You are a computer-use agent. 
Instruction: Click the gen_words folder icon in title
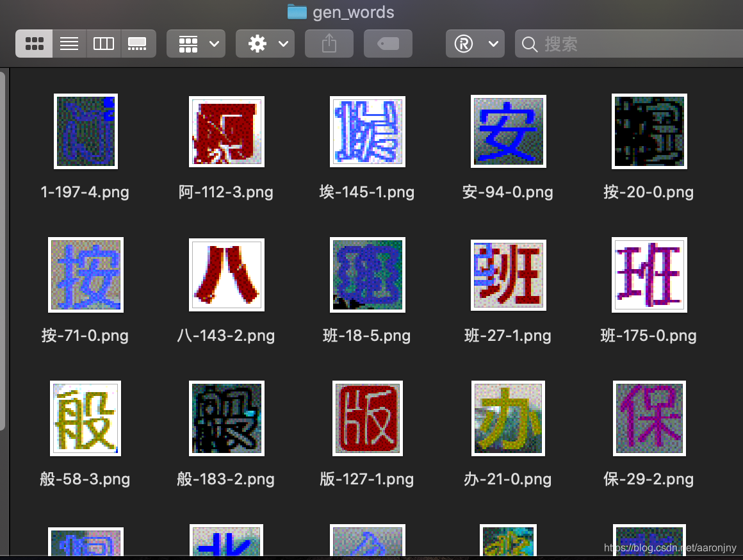point(297,12)
